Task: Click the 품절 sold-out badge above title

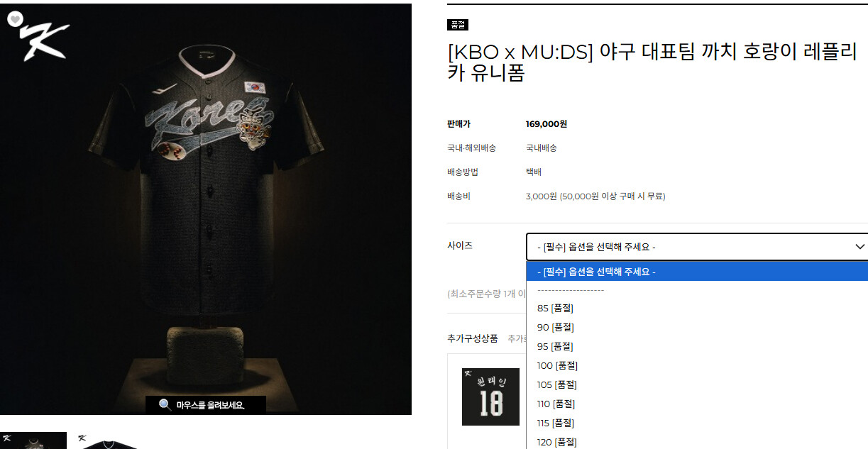Action: pos(458,25)
